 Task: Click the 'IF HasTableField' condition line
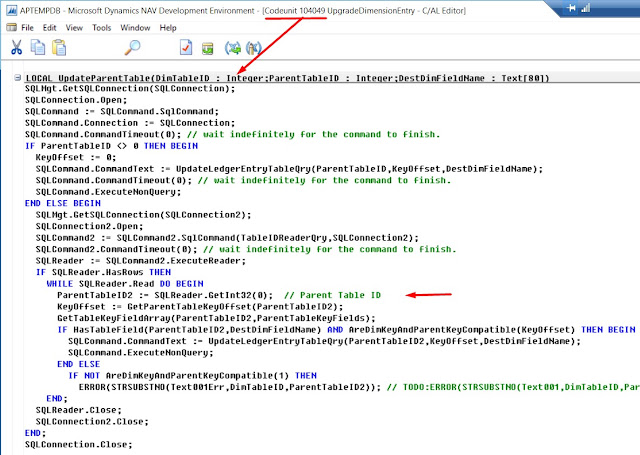[x=347, y=329]
